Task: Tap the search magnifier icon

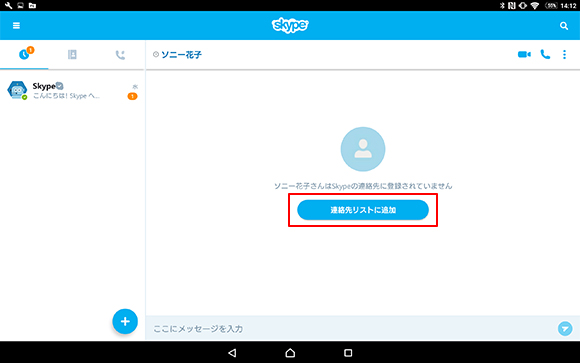Action: (x=564, y=26)
